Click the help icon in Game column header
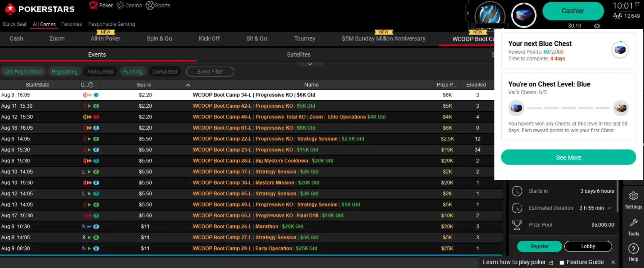 pyautogui.click(x=91, y=85)
